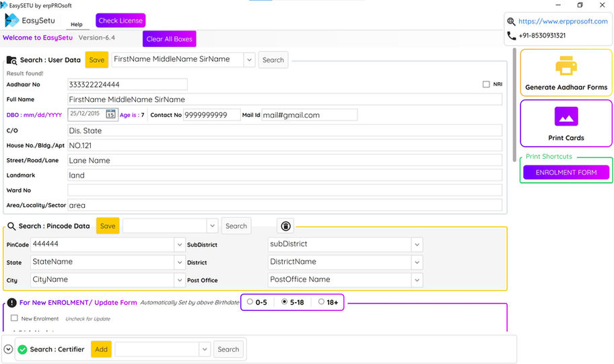
Task: Click the House No./Bldg./Apt field
Action: (x=285, y=145)
